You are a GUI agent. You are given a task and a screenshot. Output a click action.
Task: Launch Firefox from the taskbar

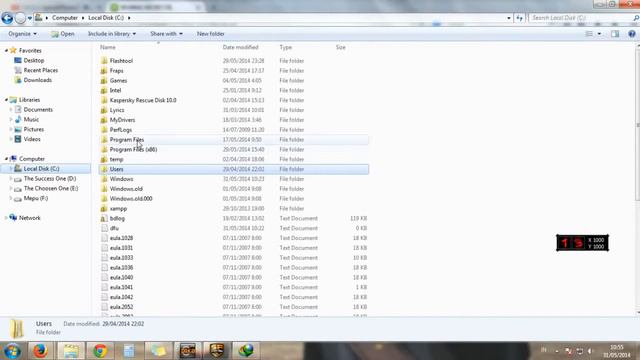(x=40, y=351)
